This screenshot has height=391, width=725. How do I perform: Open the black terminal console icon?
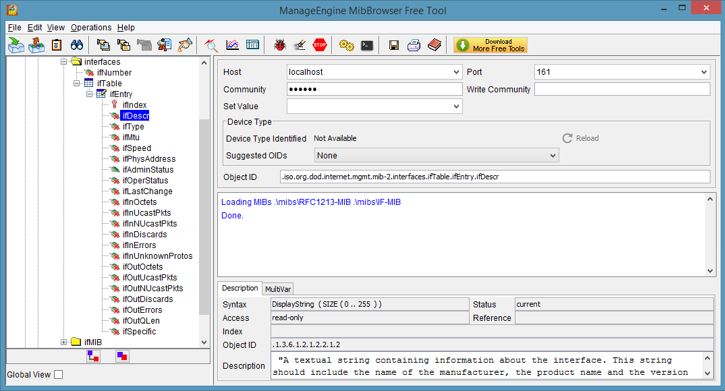coord(367,45)
